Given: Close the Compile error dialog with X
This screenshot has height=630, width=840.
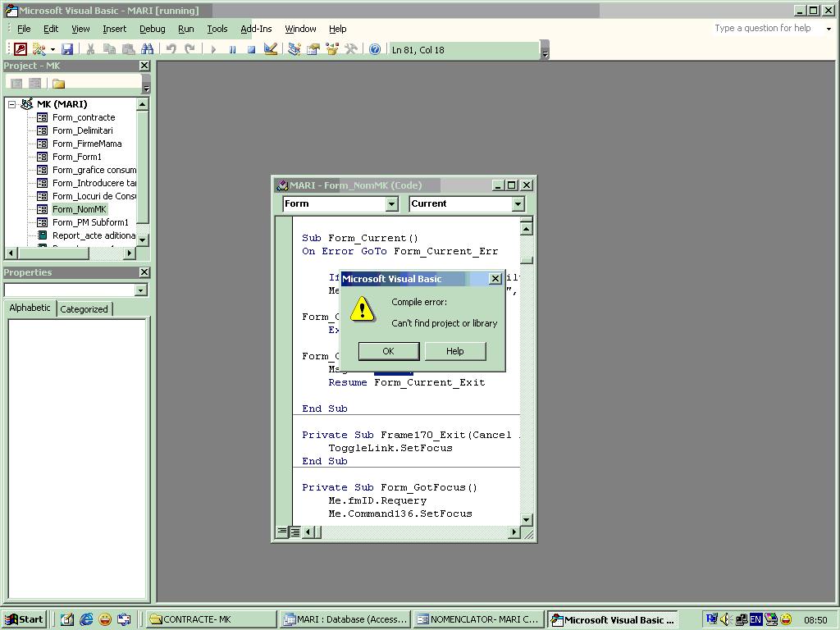Looking at the screenshot, I should 495,279.
